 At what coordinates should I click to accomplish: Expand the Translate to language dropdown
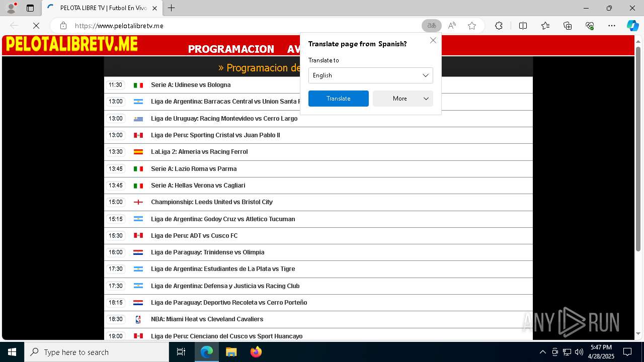(x=371, y=75)
